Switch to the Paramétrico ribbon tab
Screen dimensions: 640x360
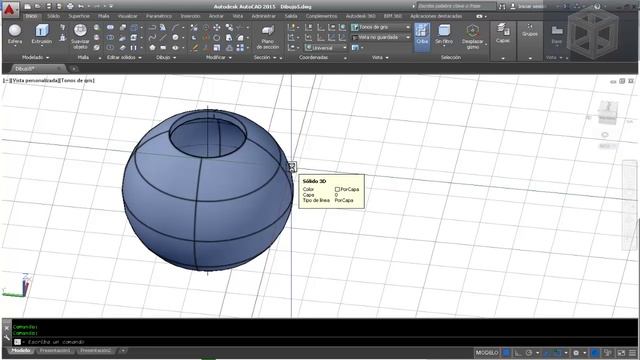(159, 16)
